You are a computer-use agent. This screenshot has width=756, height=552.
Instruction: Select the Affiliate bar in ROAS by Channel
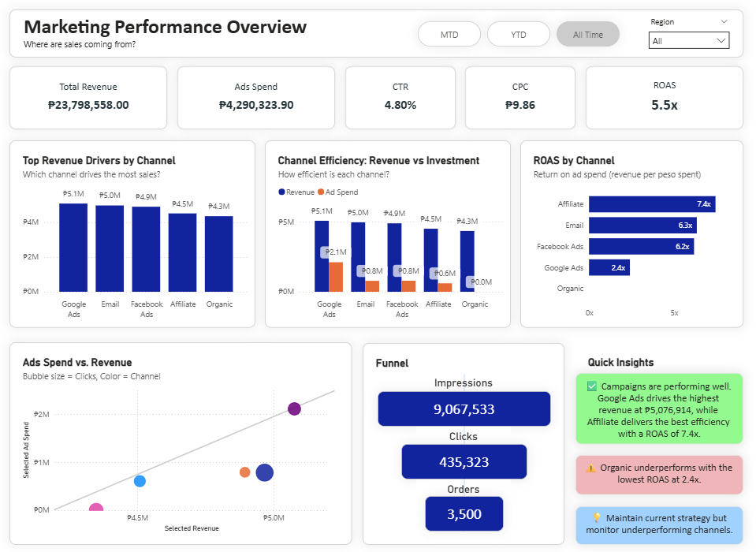(651, 204)
